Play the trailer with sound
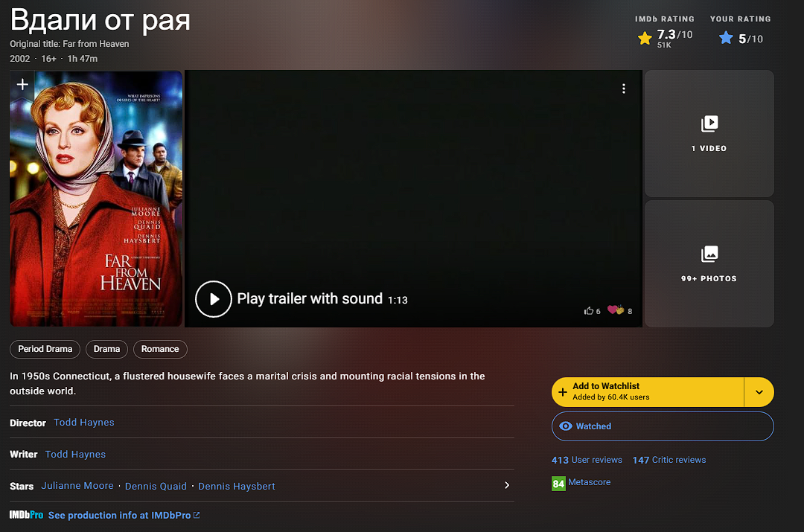 [x=214, y=299]
